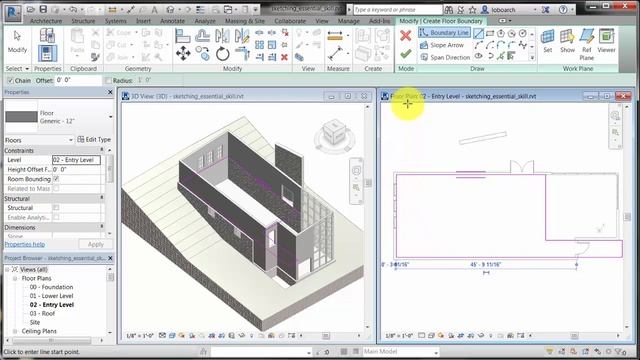The width and height of the screenshot is (640, 360).
Task: Open the Manage ribbon tab
Action: [x=348, y=21]
